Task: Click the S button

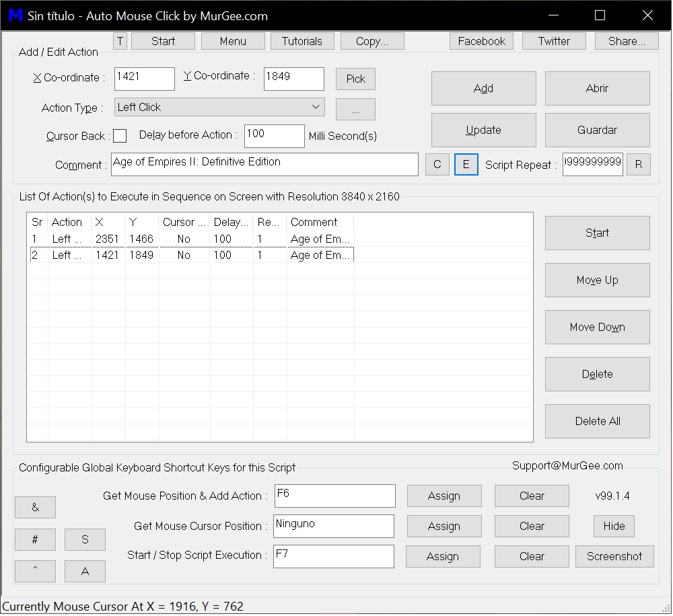Action: coord(85,539)
